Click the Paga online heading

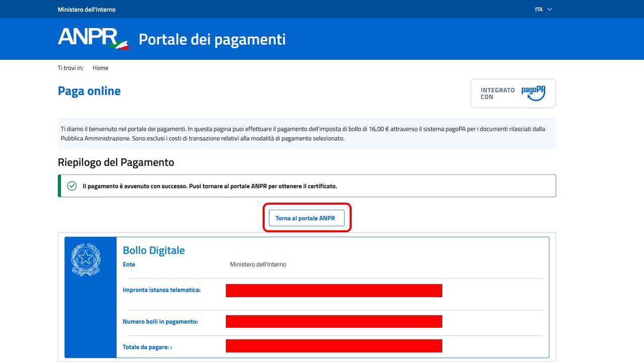pyautogui.click(x=89, y=91)
